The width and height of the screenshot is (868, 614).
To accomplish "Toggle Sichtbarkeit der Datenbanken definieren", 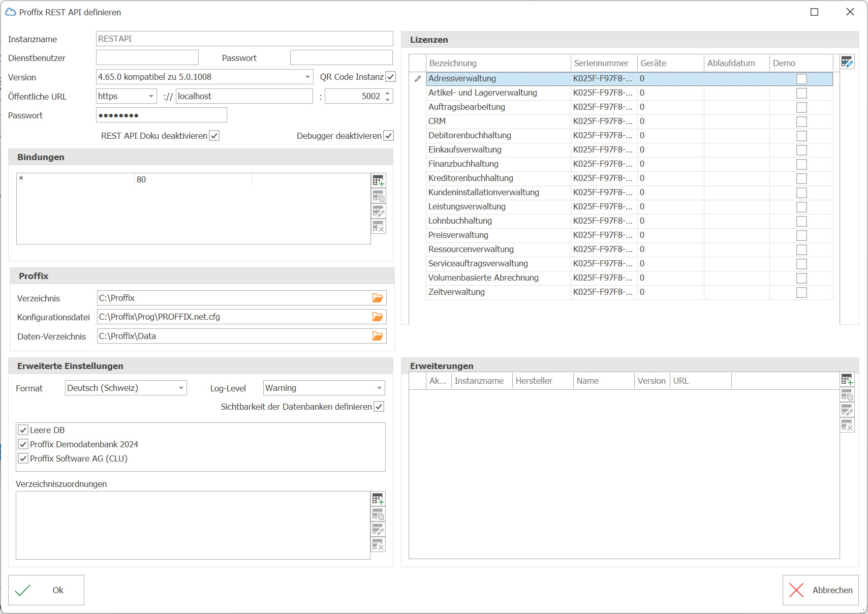I will point(379,407).
